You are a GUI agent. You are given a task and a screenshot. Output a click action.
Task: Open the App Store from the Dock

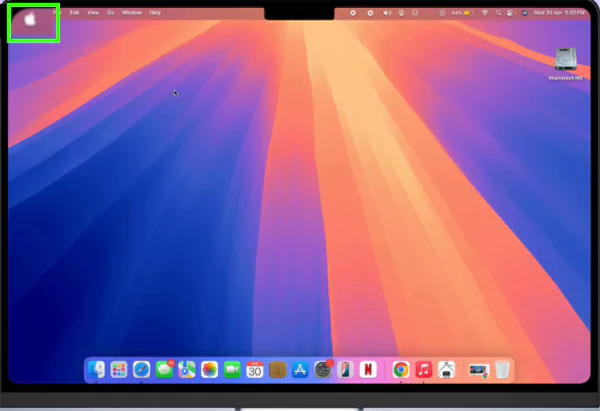click(x=300, y=370)
